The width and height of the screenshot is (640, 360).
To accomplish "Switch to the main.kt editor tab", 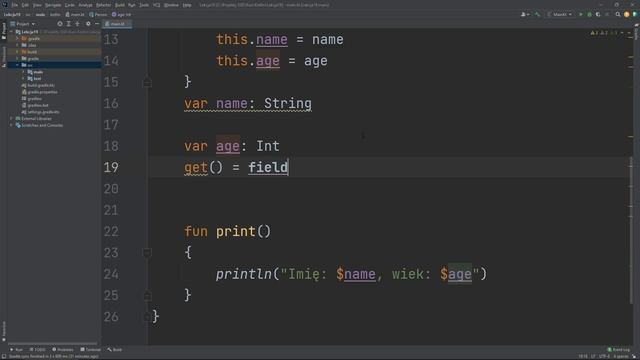I will pos(116,24).
